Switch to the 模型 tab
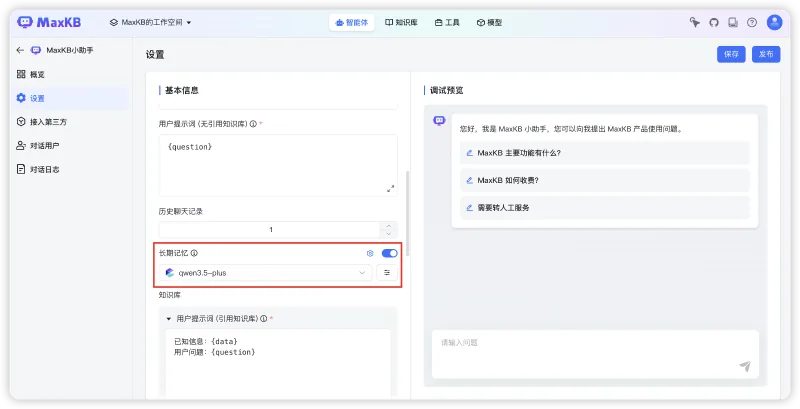 (x=489, y=22)
